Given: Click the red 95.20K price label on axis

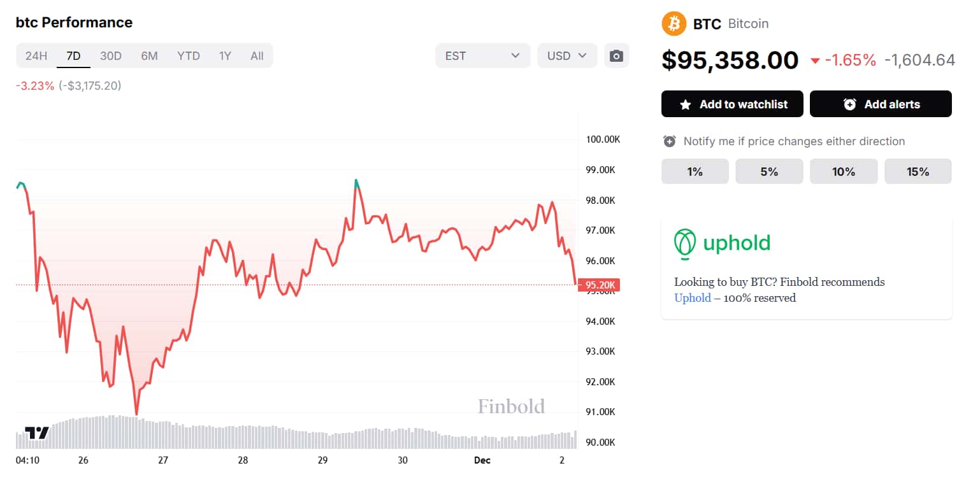Looking at the screenshot, I should pos(599,285).
